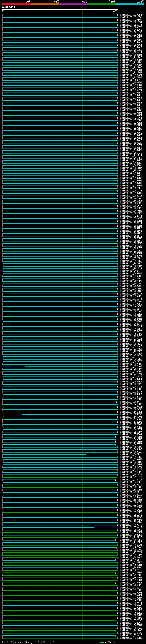This screenshot has height=644, width=146.
Task: Select UniRef100_A1X764 label
Action: coord(131,72)
